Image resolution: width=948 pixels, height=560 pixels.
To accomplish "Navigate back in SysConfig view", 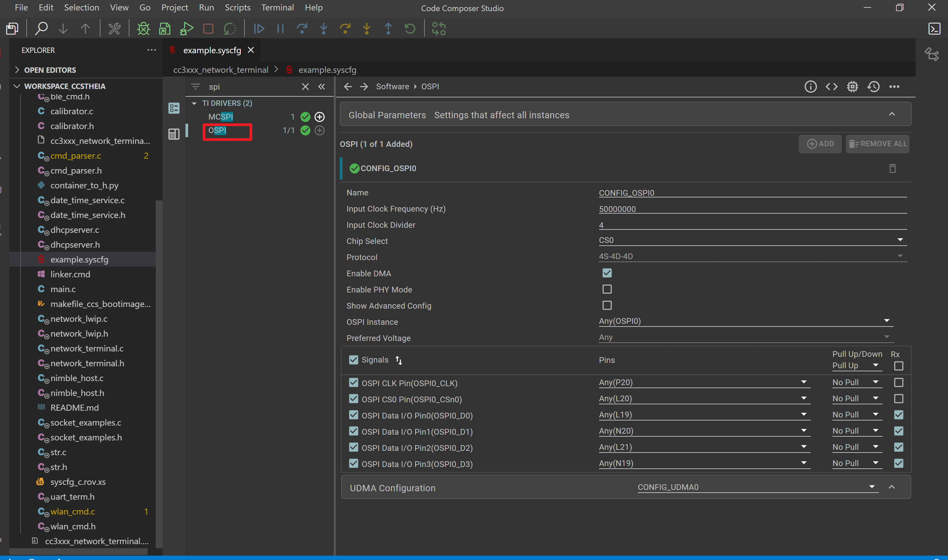I will point(348,87).
